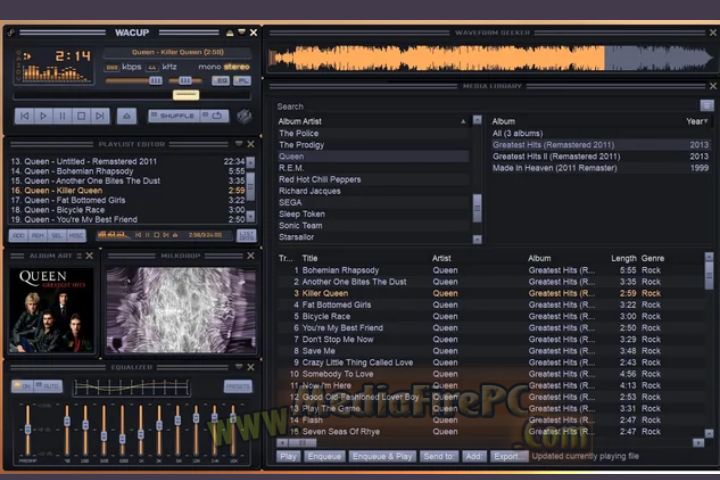Screen dimensions: 720x480
Task: Click the library Play button
Action: point(288,456)
